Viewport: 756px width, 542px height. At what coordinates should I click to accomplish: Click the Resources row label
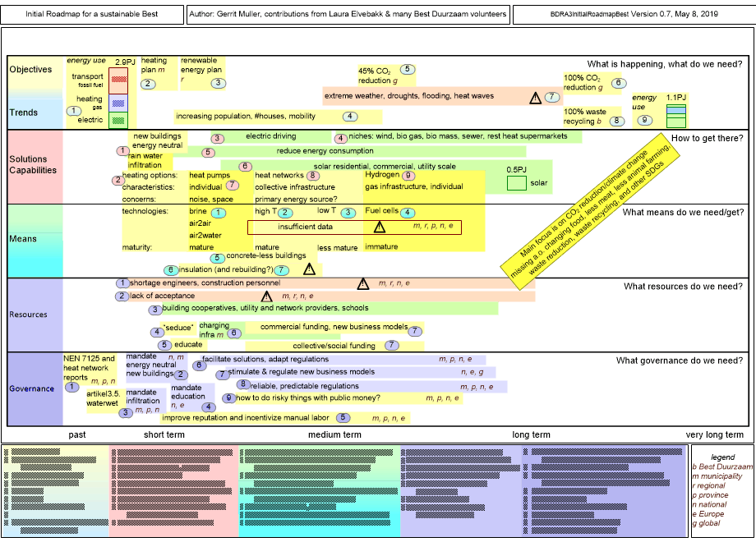tap(29, 315)
